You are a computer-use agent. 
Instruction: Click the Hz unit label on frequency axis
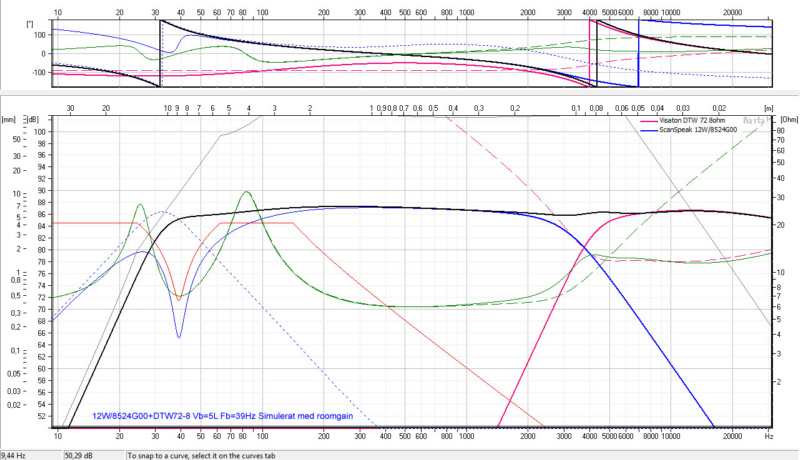[768, 437]
